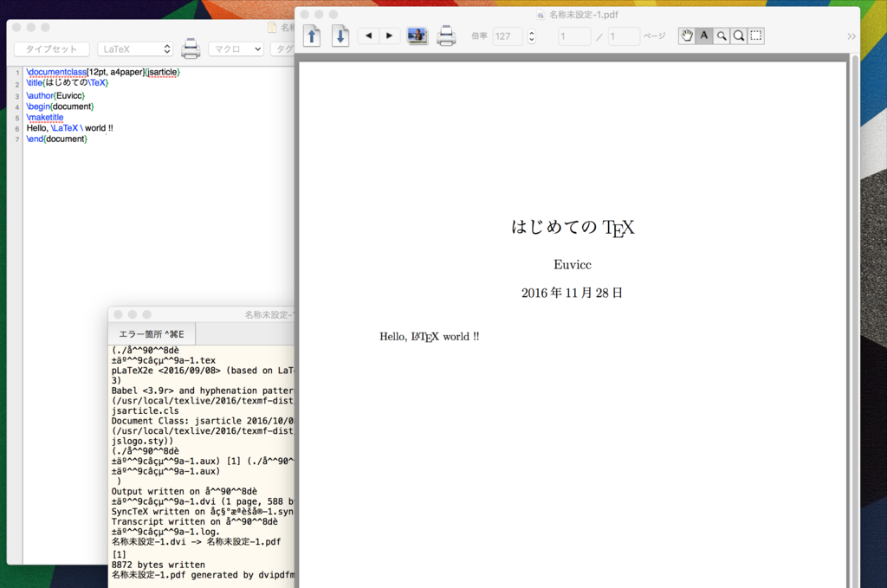Viewport: 887px width, 588px height.
Task: Select the small magnifier tool
Action: 722,36
